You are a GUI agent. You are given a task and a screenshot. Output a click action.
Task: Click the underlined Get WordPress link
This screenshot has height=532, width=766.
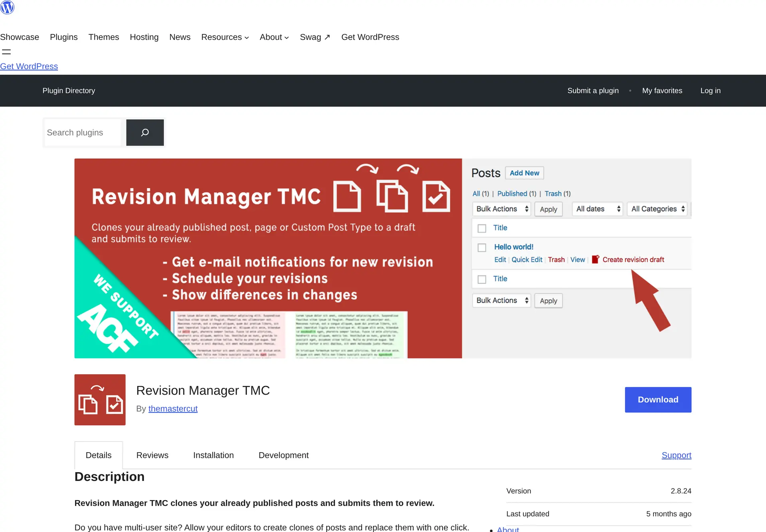click(x=29, y=66)
